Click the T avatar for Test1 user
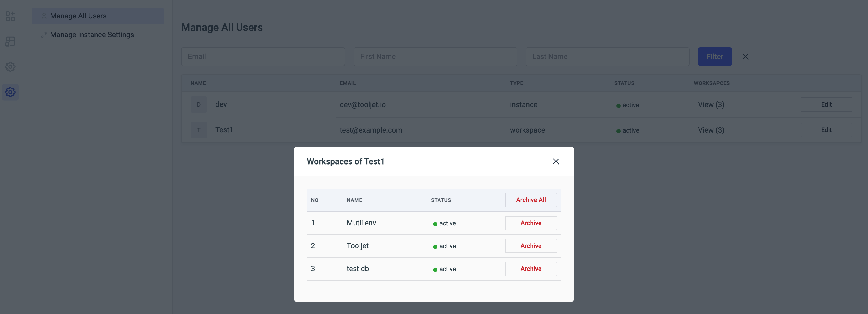Image resolution: width=868 pixels, height=314 pixels. tap(199, 130)
